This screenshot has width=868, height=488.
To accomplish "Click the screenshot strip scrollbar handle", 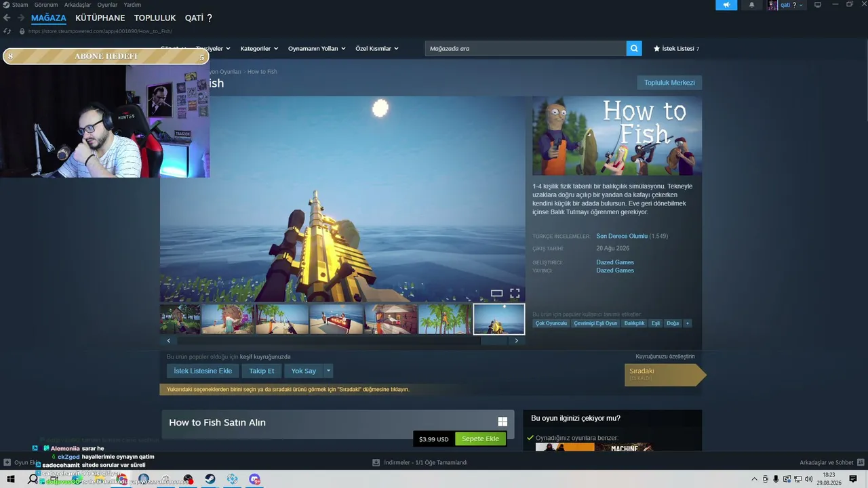I will click(x=494, y=341).
